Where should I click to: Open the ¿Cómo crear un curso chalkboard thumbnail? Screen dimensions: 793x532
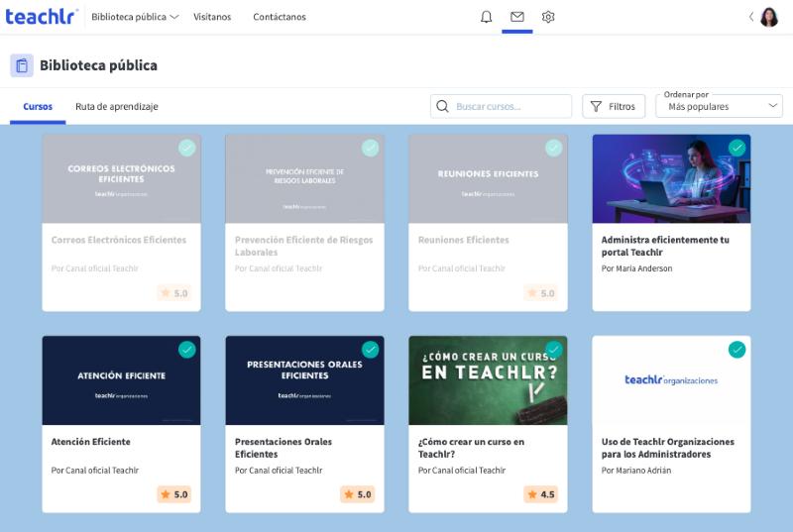tap(488, 380)
